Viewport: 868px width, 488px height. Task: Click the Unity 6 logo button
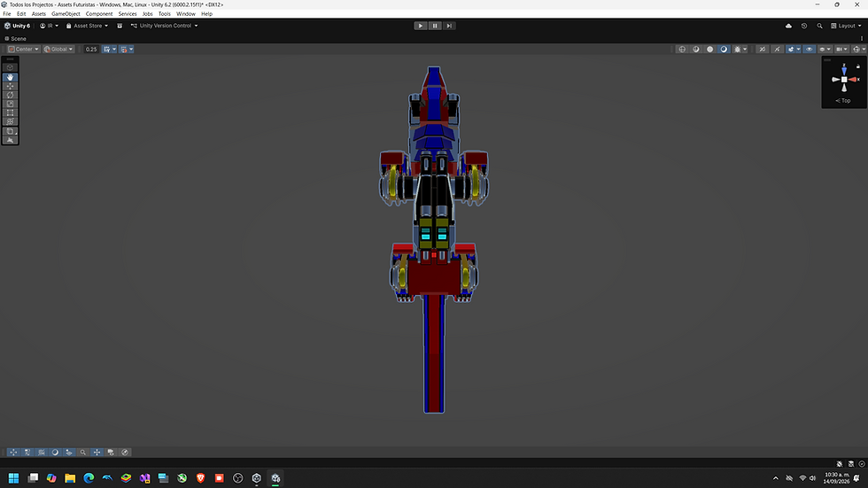pyautogui.click(x=17, y=26)
